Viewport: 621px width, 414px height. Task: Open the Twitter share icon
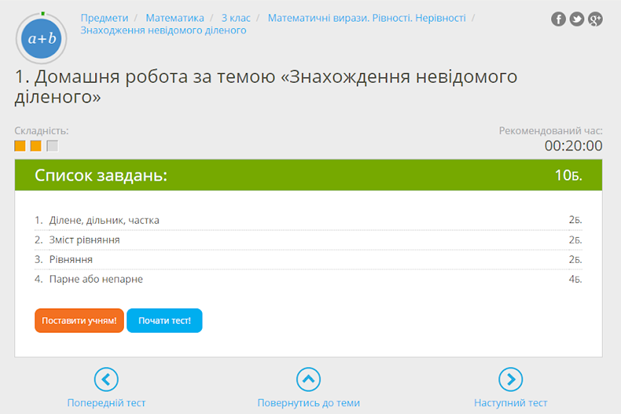click(577, 19)
